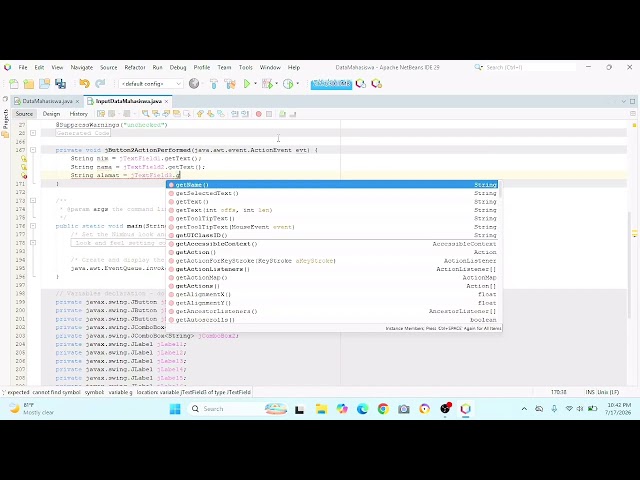
Task: Switch to Source view
Action: pos(24,114)
